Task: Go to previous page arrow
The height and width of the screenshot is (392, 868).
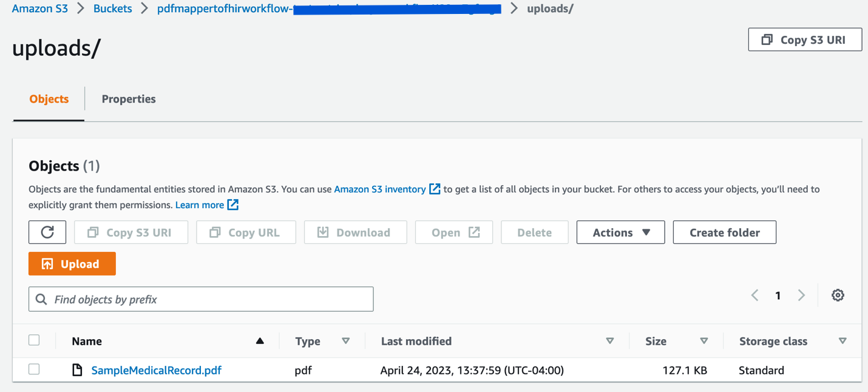Action: point(754,296)
